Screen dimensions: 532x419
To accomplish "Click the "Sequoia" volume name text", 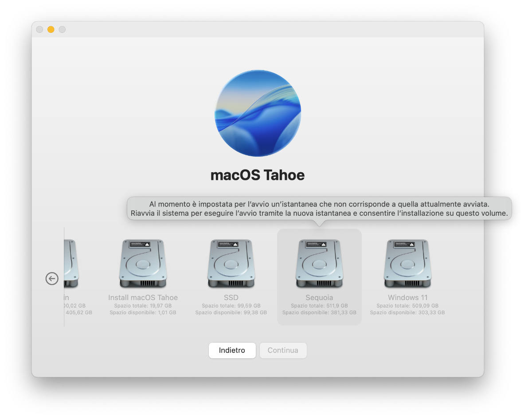I will point(319,297).
